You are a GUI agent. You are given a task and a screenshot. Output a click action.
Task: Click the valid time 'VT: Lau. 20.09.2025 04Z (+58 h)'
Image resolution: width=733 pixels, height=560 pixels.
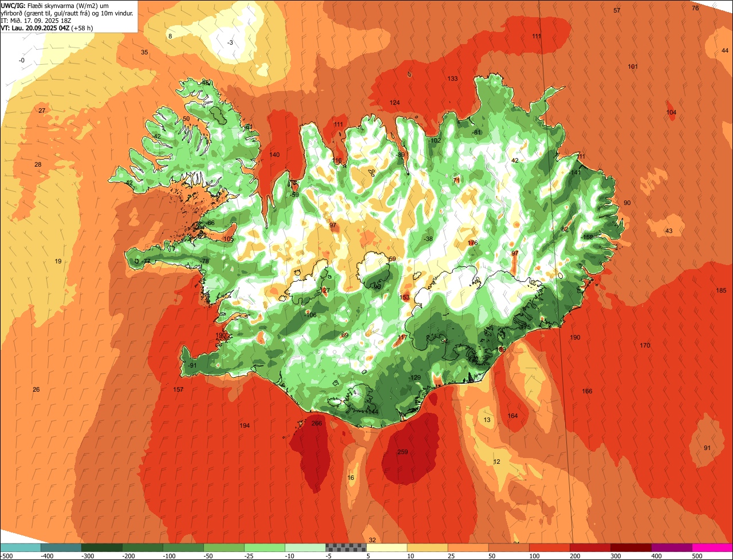tap(48, 27)
